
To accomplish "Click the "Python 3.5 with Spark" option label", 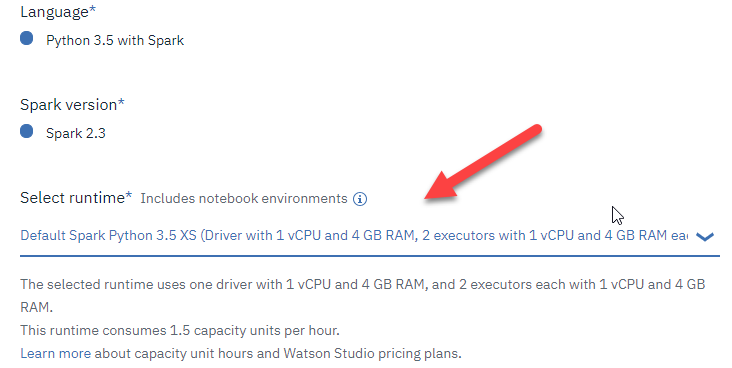I will pyautogui.click(x=115, y=41).
